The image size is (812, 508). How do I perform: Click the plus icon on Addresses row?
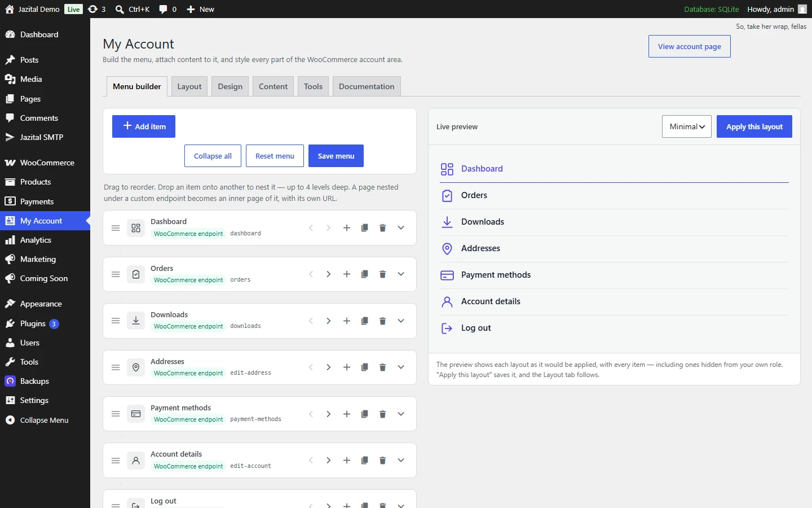[347, 367]
